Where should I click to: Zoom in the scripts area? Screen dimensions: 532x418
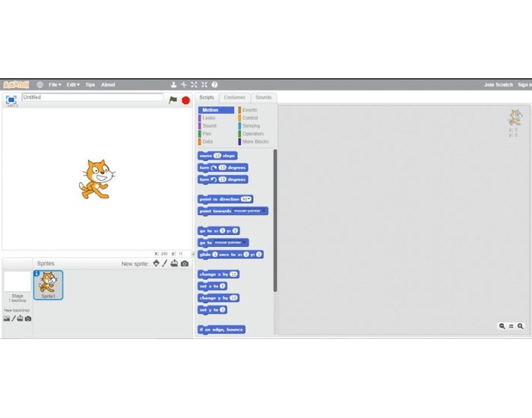point(520,326)
